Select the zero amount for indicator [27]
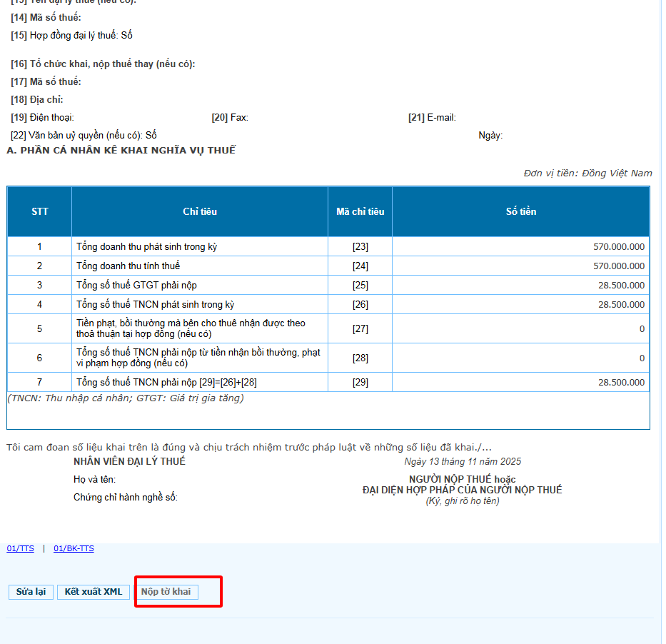This screenshot has height=644, width=666. tap(641, 329)
